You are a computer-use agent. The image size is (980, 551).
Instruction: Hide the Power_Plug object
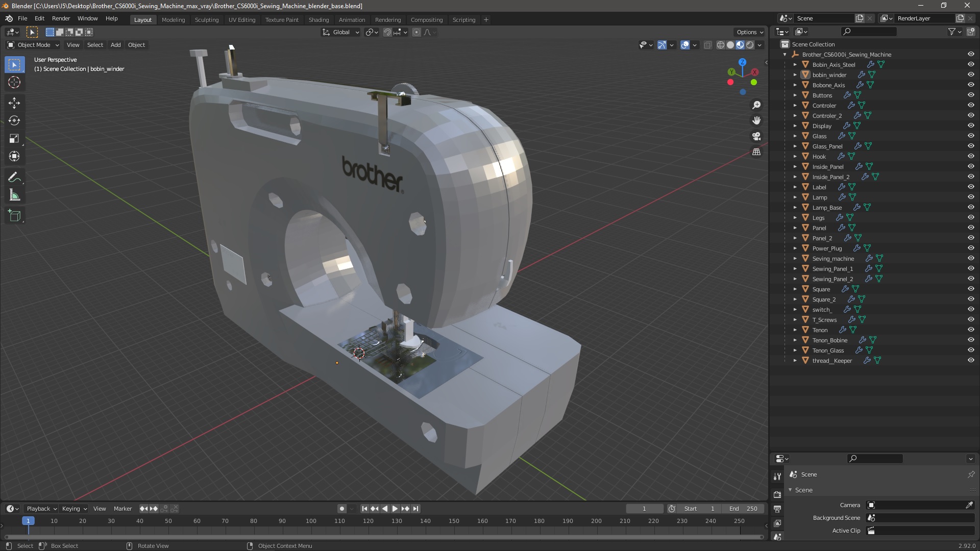point(971,248)
